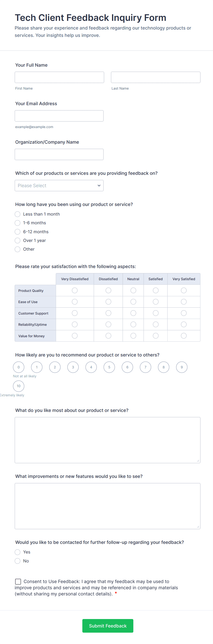The image size is (213, 644).
Task: Choose "6-12 months" usage duration
Action: [x=17, y=232]
